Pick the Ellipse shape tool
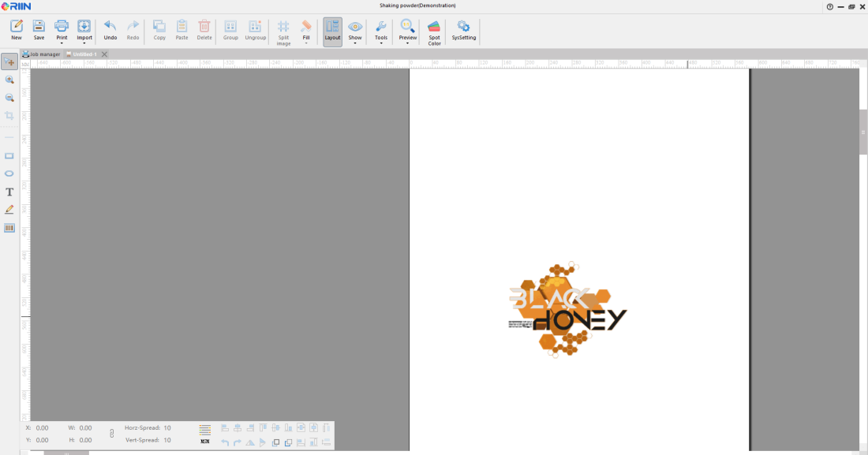This screenshot has width=868, height=455. click(x=9, y=173)
